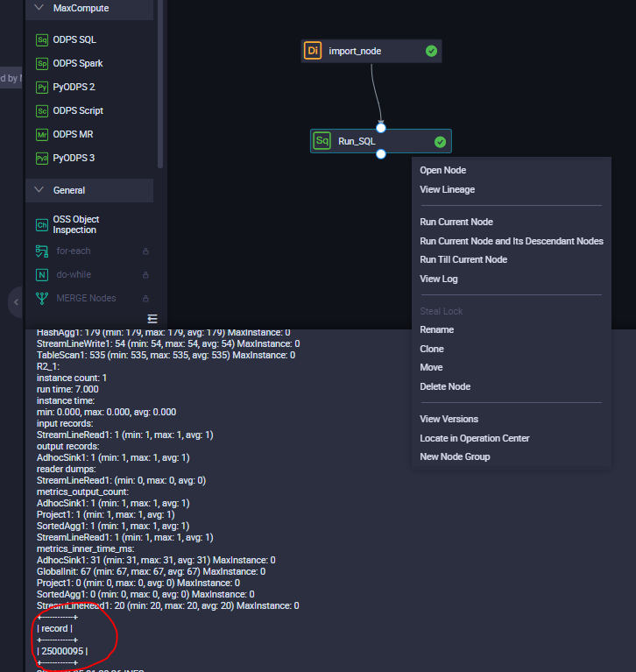Click the log line starting with HashAgg1: 179
The width and height of the screenshot is (636, 672).
click(x=163, y=333)
